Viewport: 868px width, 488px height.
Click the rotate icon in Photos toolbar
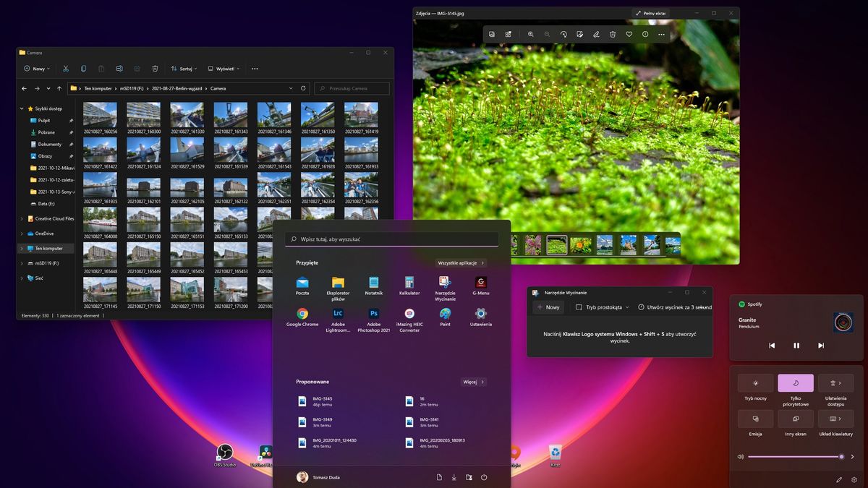pos(563,34)
